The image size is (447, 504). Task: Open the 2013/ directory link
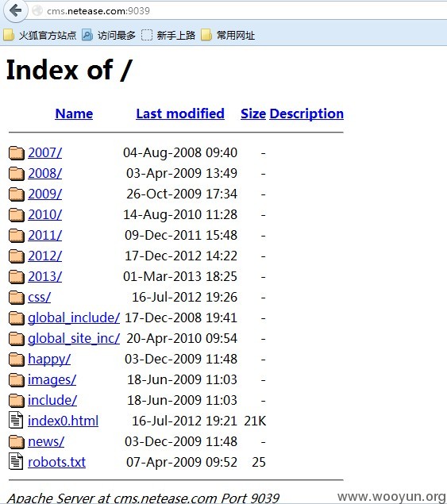[x=44, y=276]
